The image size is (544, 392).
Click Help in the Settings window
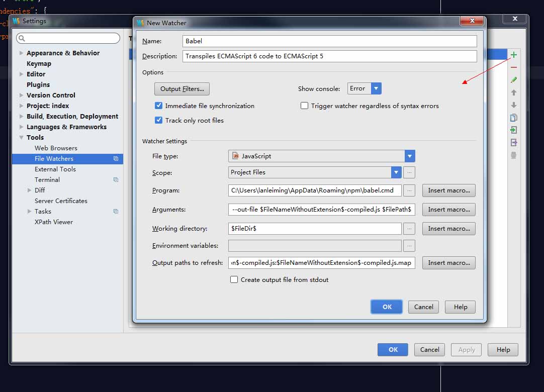pos(503,350)
